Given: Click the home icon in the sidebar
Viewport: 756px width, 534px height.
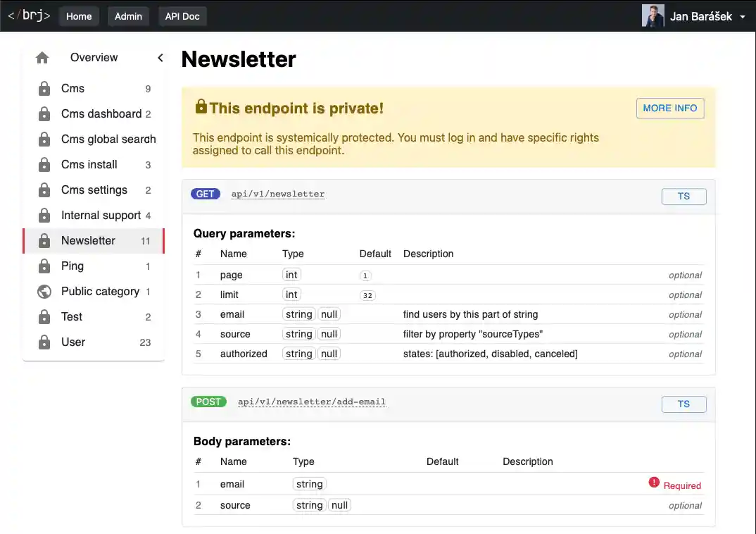Looking at the screenshot, I should tap(42, 57).
